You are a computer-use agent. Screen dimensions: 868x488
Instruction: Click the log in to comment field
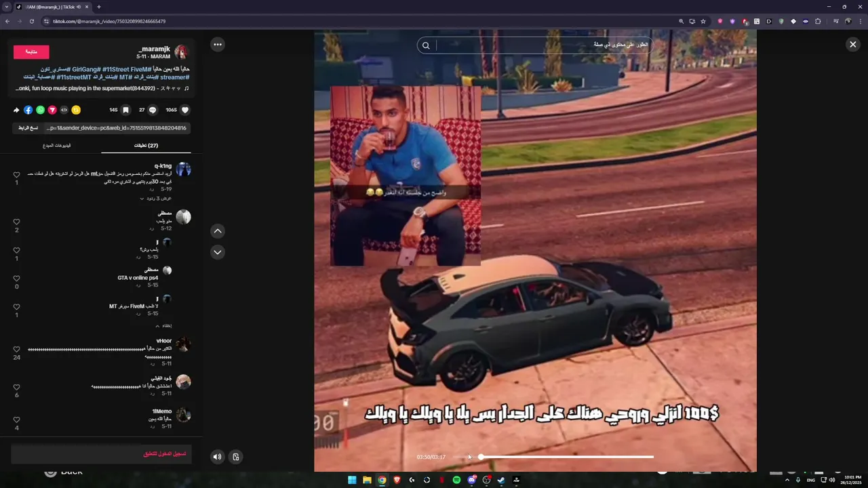point(102,454)
